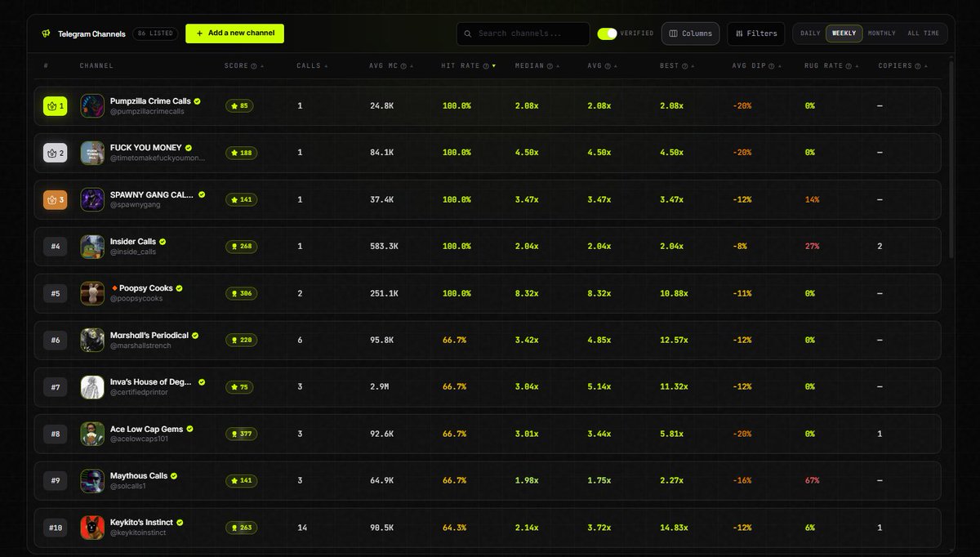Click Pumpzilla Crime Calls channel avatar
Screen dimensions: 980x557
click(92, 106)
